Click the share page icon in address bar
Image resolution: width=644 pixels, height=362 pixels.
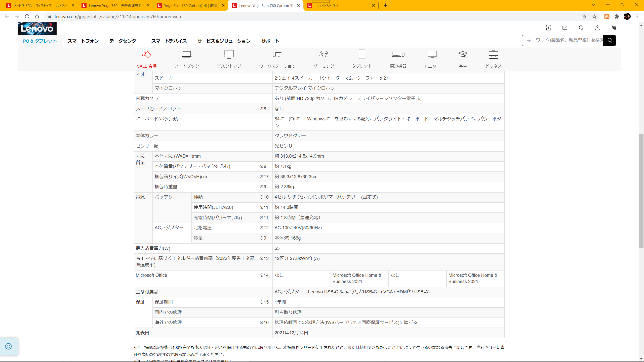point(584,17)
